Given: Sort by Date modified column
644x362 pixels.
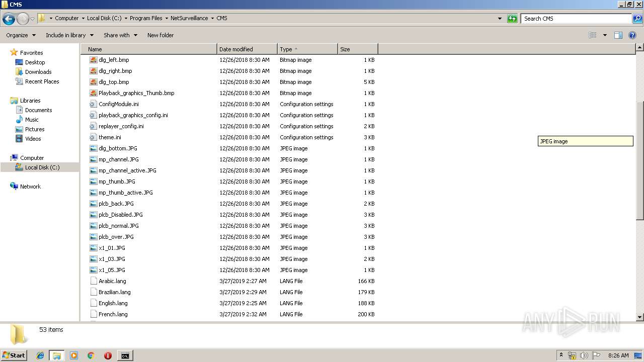Looking at the screenshot, I should tap(247, 49).
